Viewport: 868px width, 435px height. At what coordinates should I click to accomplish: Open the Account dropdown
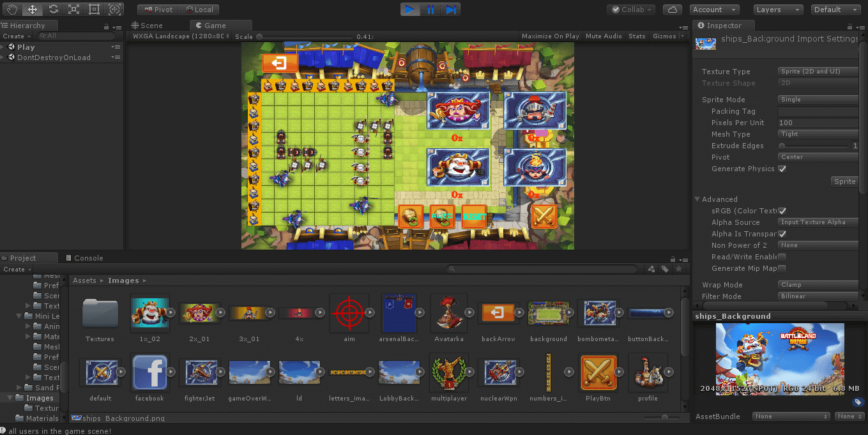pos(714,10)
